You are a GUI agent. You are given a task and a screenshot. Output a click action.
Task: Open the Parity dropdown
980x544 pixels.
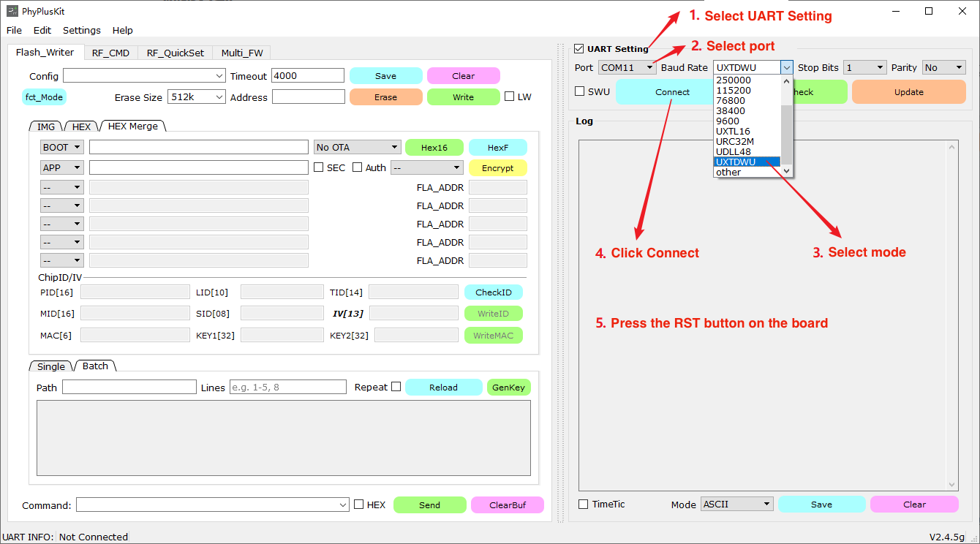(x=943, y=67)
